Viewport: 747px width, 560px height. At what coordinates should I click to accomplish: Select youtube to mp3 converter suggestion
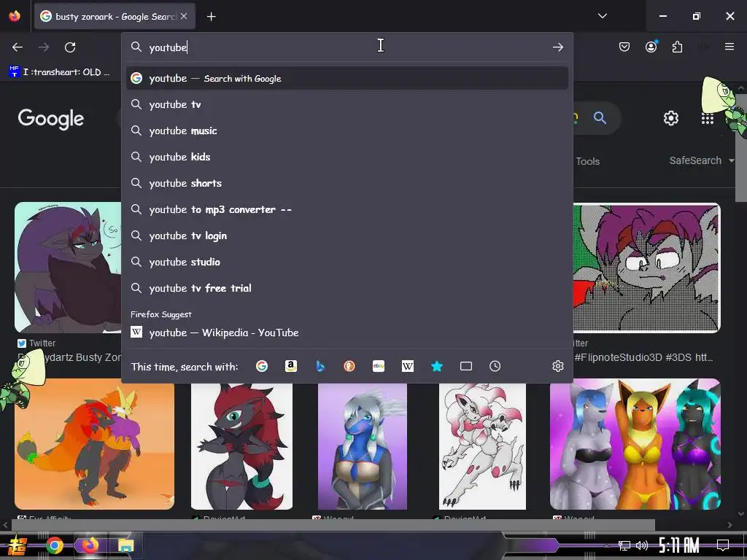[347, 209]
